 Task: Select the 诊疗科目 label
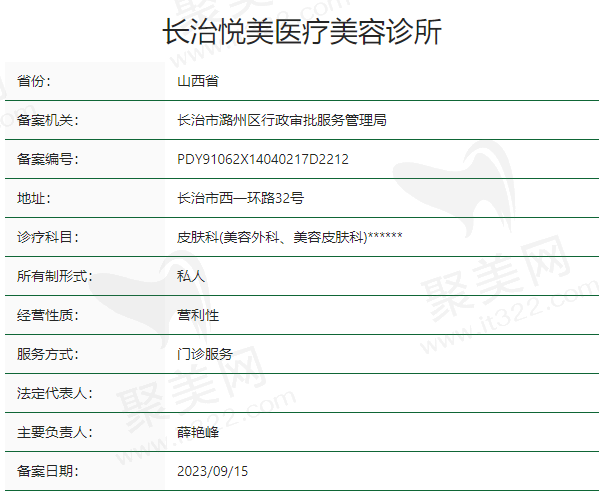coord(47,237)
